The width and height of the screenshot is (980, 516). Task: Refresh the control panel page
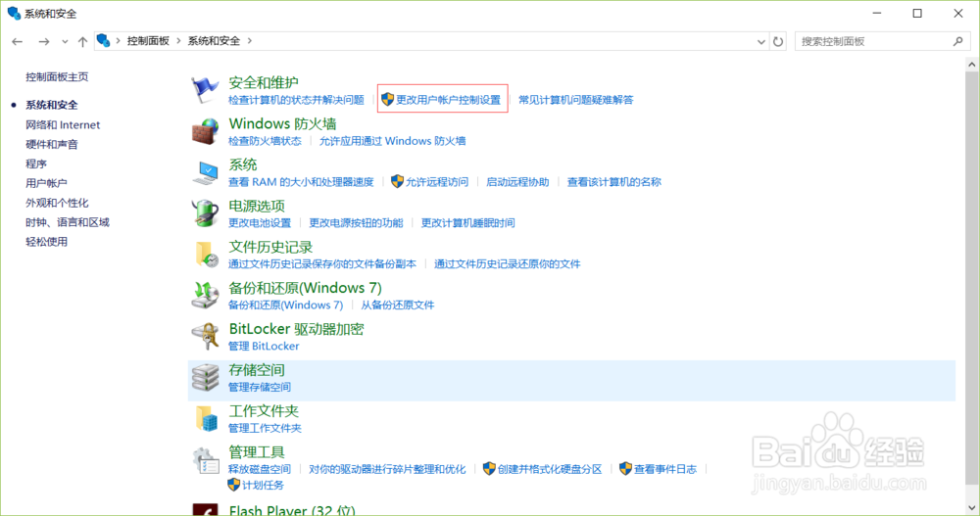click(x=778, y=41)
